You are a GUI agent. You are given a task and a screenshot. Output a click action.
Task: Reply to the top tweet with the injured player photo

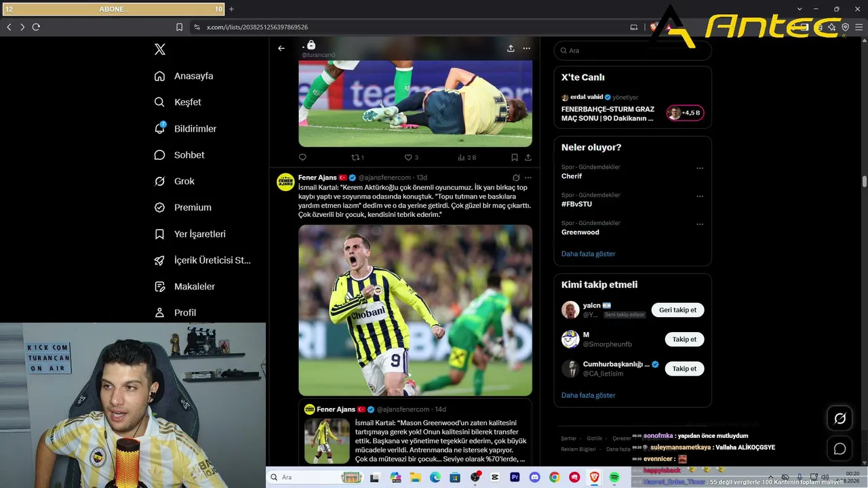pos(302,157)
